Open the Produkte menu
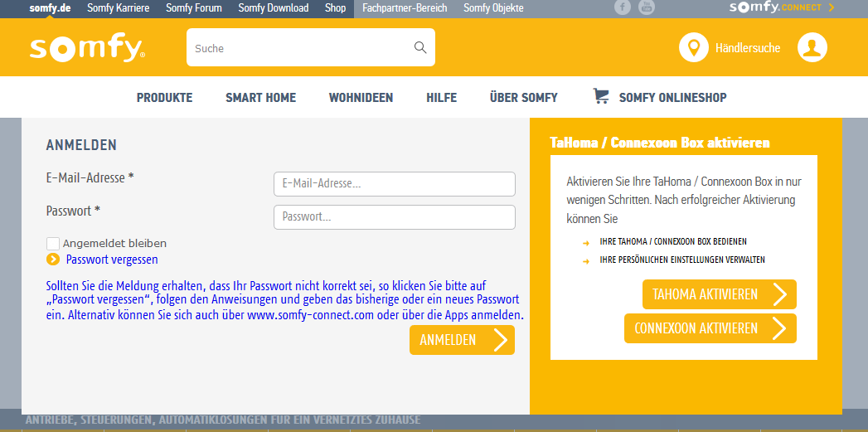This screenshot has width=868, height=432. point(164,98)
